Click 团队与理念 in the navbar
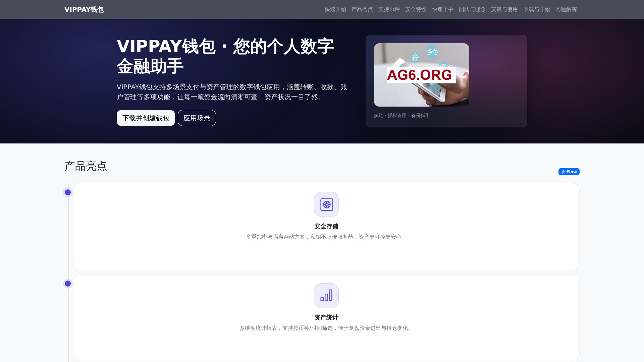The width and height of the screenshot is (644, 362). (472, 9)
